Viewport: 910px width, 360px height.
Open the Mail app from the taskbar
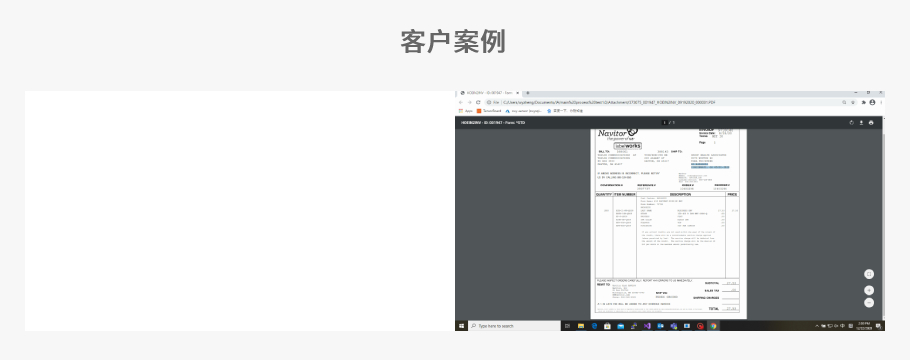(x=620, y=326)
